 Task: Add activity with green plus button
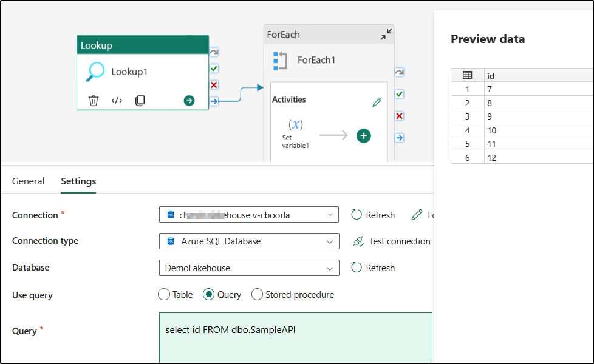(x=364, y=136)
